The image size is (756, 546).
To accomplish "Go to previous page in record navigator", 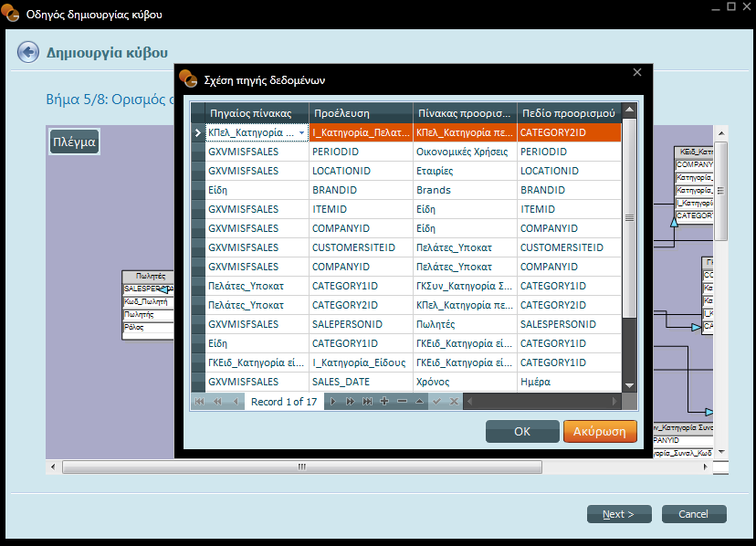I will (x=217, y=402).
